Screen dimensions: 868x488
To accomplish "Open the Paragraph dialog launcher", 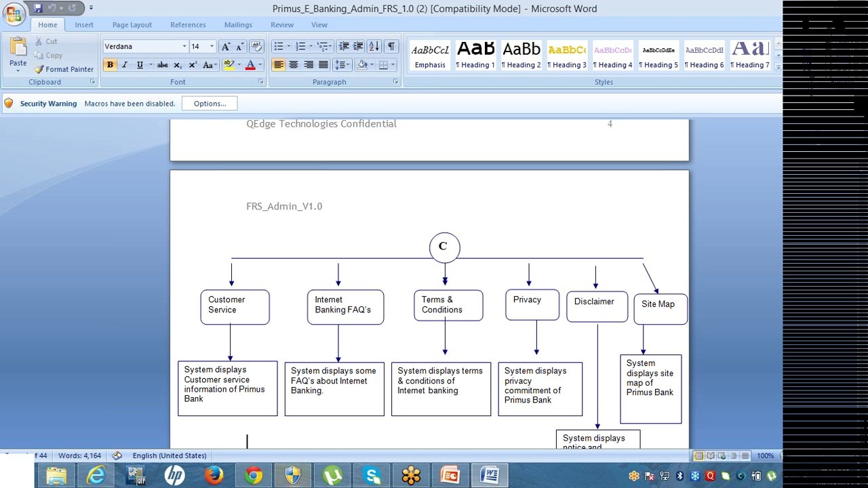I will pos(395,81).
